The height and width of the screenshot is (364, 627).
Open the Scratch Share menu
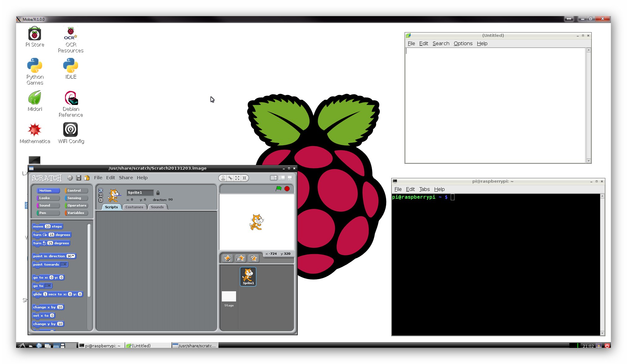click(x=126, y=178)
